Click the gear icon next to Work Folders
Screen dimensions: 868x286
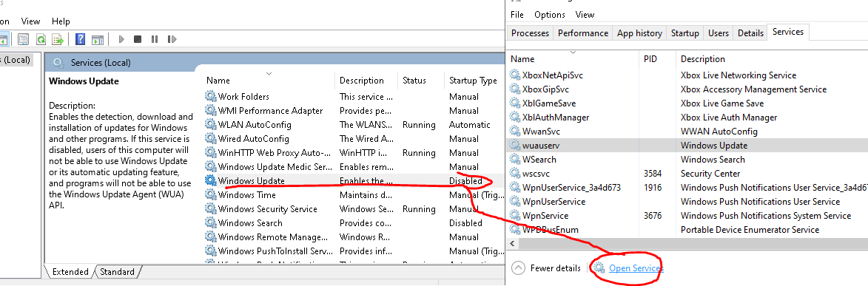(x=210, y=96)
